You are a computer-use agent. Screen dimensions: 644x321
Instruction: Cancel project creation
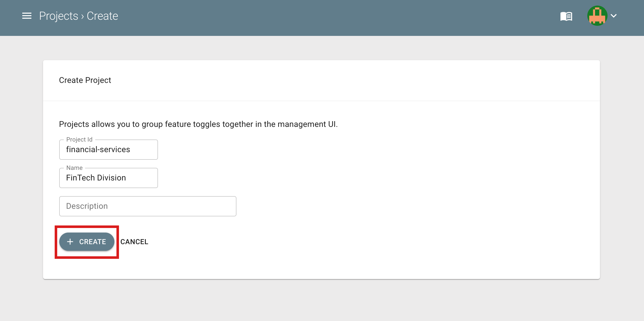click(x=134, y=242)
